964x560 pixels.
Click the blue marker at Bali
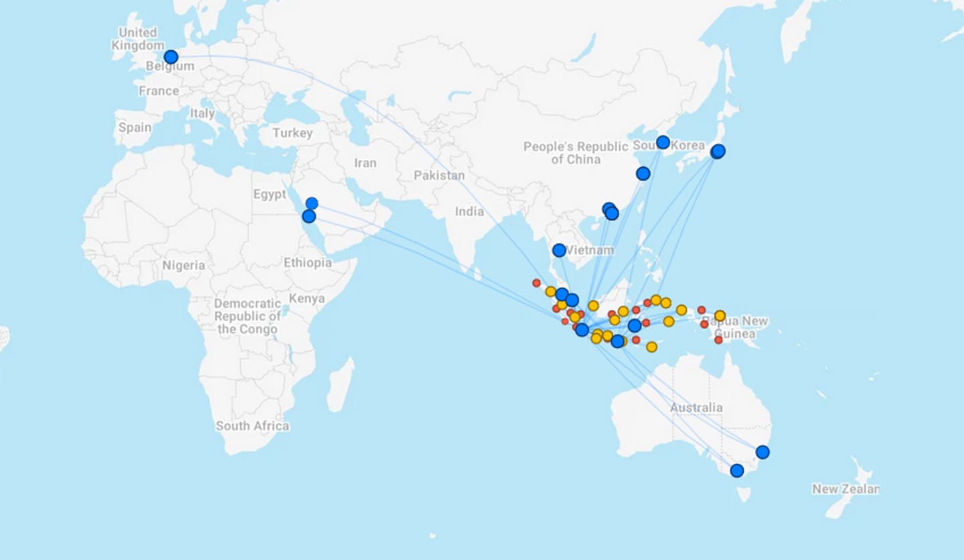point(617,341)
